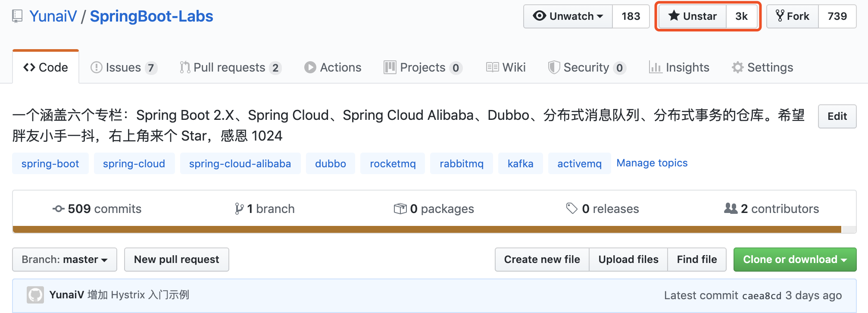Show the language breakdown bar
Screen dimensions: 868x313
coord(434,229)
